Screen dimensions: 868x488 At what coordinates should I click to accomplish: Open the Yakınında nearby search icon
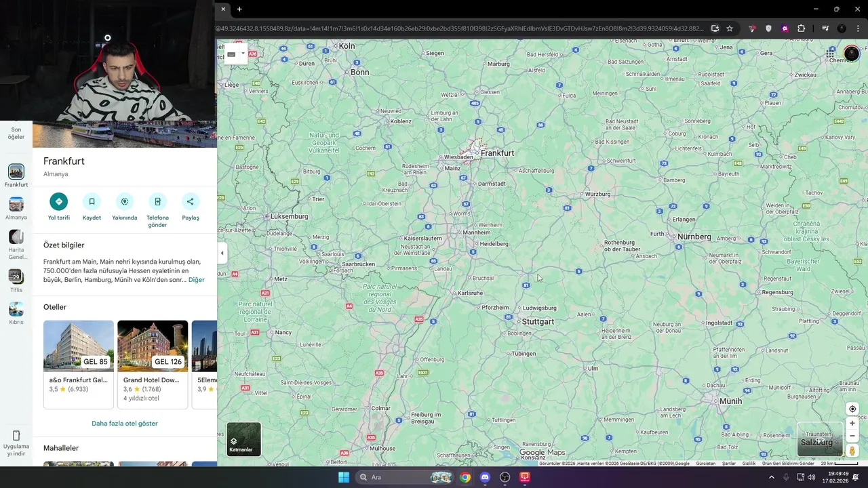(124, 201)
